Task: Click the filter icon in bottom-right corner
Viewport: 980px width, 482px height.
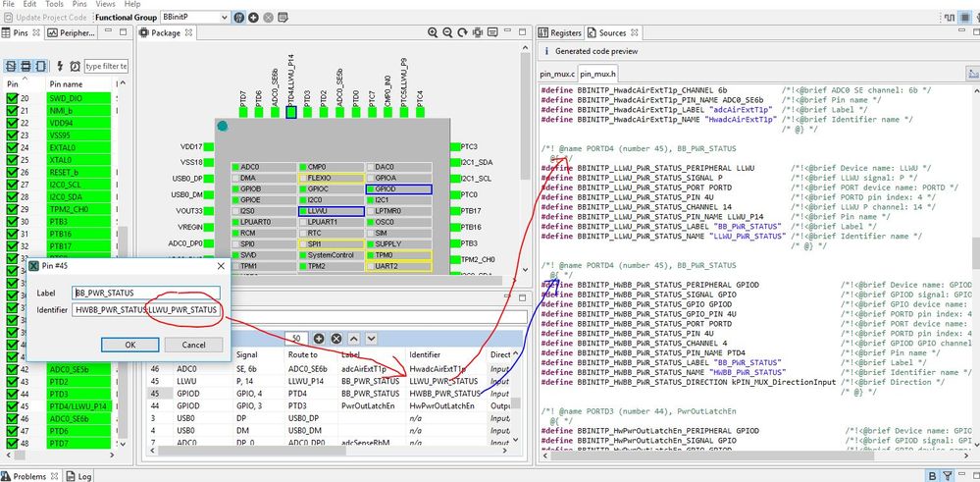Action: tap(948, 476)
